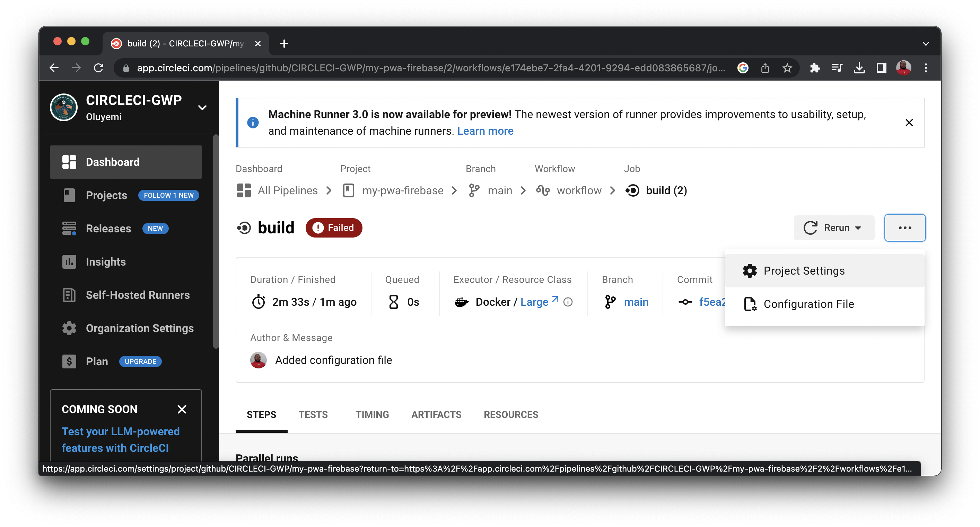Click the Projects icon in sidebar
Viewport: 980px width, 527px height.
click(69, 195)
